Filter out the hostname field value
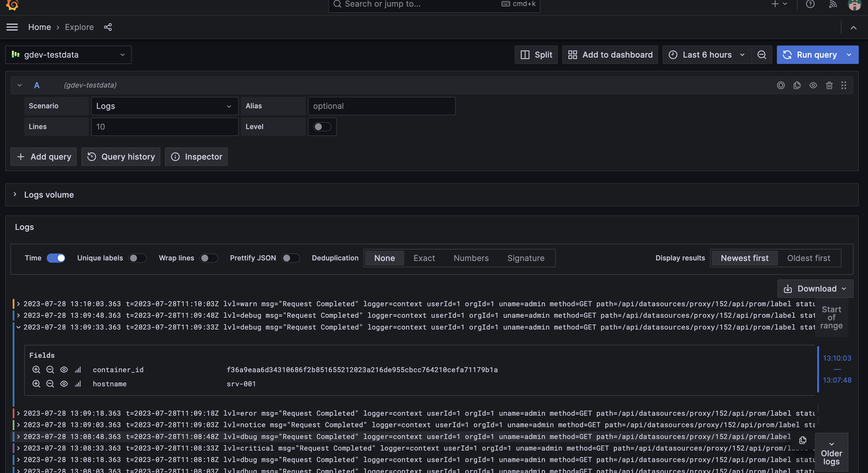 (x=50, y=384)
